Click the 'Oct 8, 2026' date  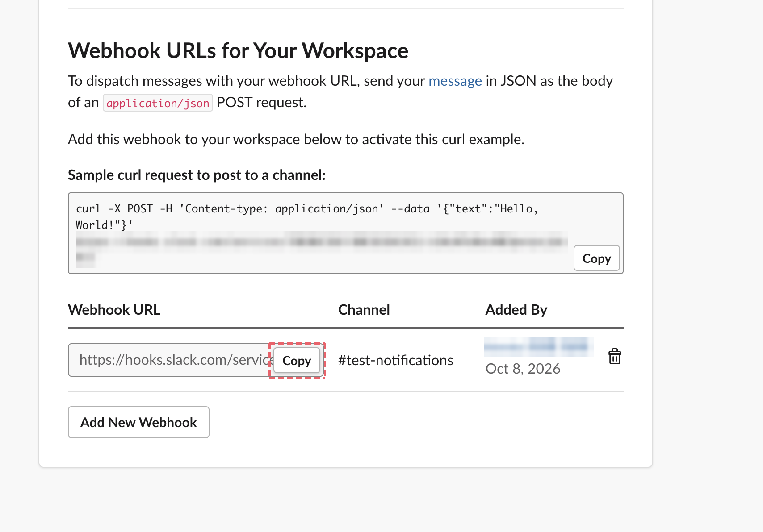coord(523,369)
